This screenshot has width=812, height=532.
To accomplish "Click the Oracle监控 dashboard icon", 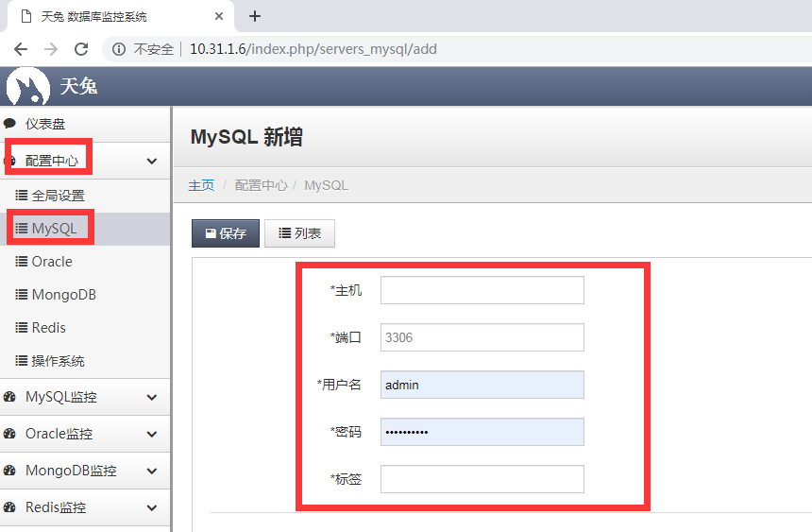I will [x=9, y=434].
